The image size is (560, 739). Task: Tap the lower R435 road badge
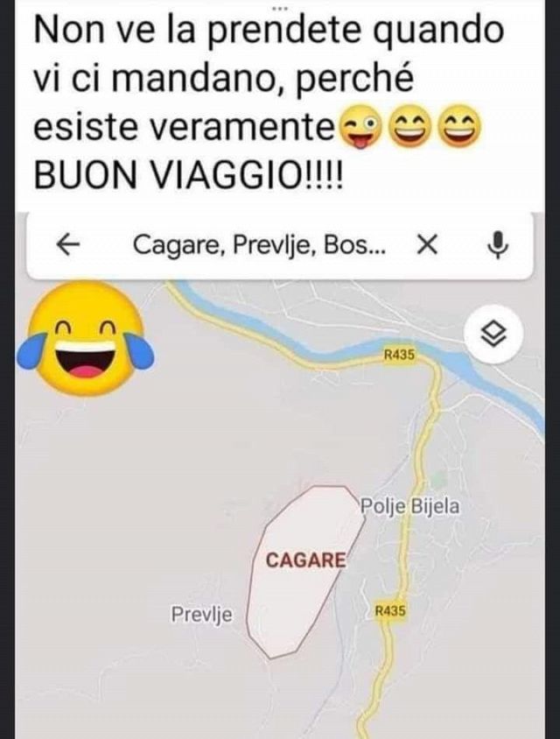[x=390, y=611]
